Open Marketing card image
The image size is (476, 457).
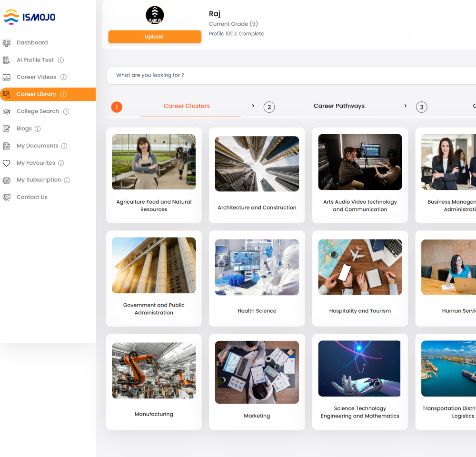[x=257, y=372]
